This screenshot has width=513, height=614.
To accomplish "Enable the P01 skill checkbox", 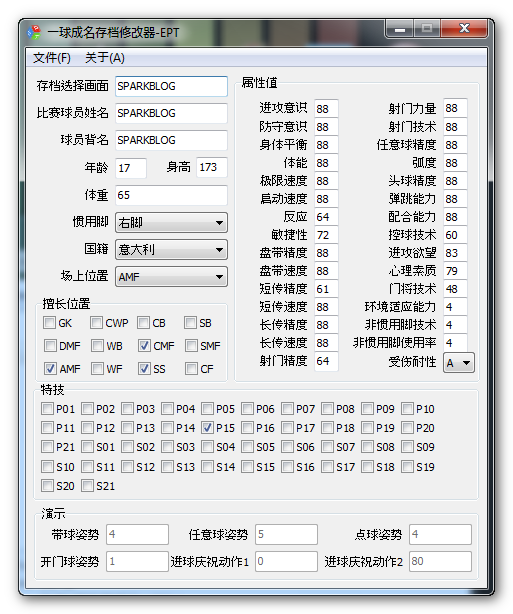I will 47,409.
